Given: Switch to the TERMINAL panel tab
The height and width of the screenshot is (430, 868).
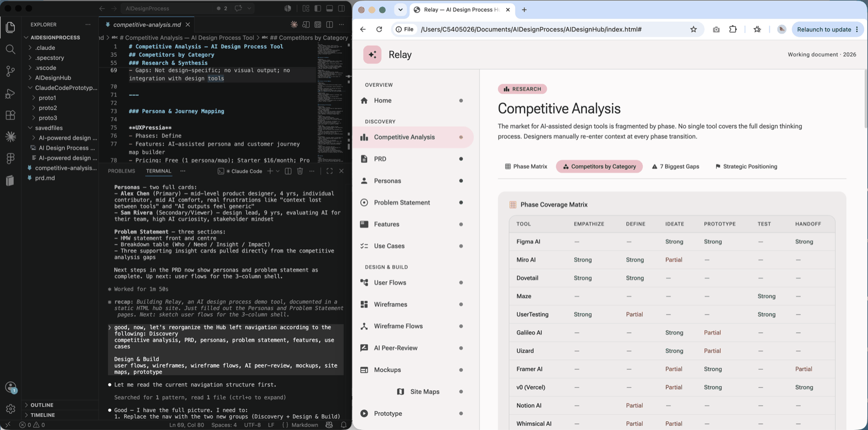Looking at the screenshot, I should pos(158,171).
